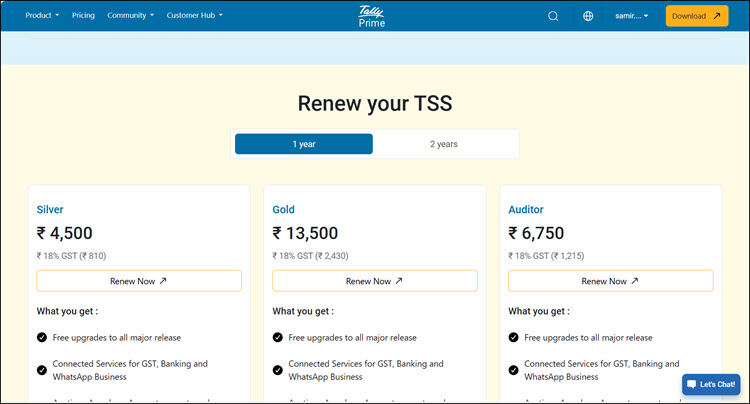Open the Customer Hub dropdown
Viewport: 750px width, 404px height.
point(195,15)
